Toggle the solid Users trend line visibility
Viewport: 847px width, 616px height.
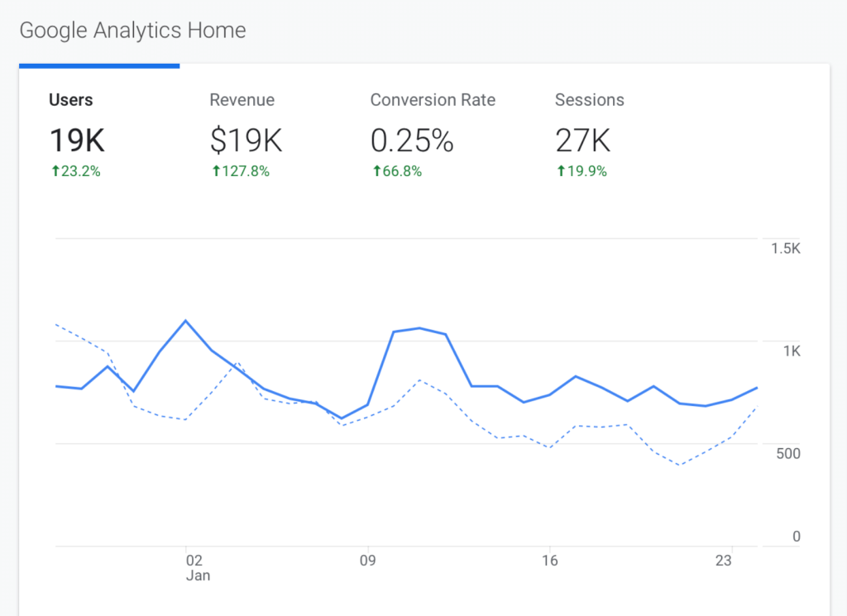(418, 329)
